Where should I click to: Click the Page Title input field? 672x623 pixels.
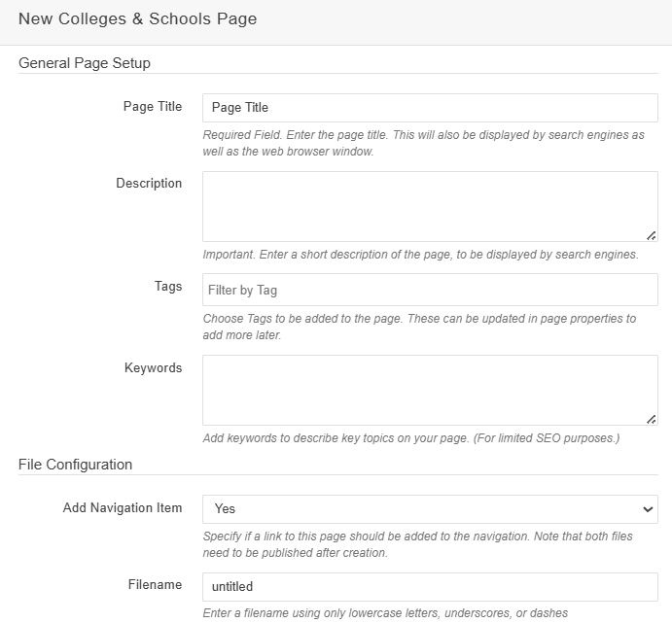430,107
